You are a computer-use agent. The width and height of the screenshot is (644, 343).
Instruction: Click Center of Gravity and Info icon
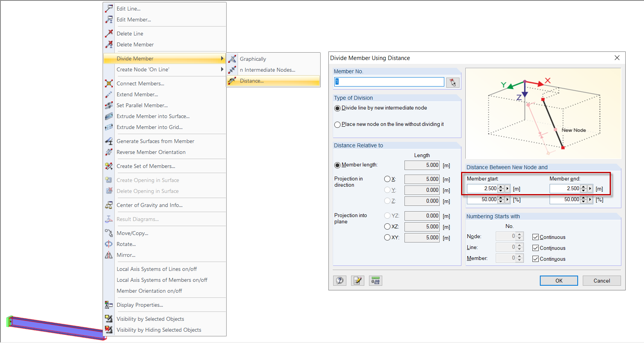109,205
